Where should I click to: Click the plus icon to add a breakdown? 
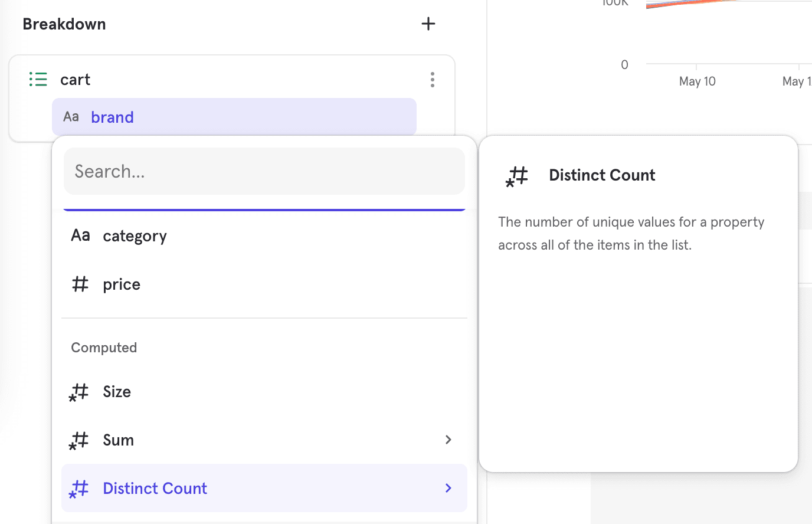[x=428, y=24]
